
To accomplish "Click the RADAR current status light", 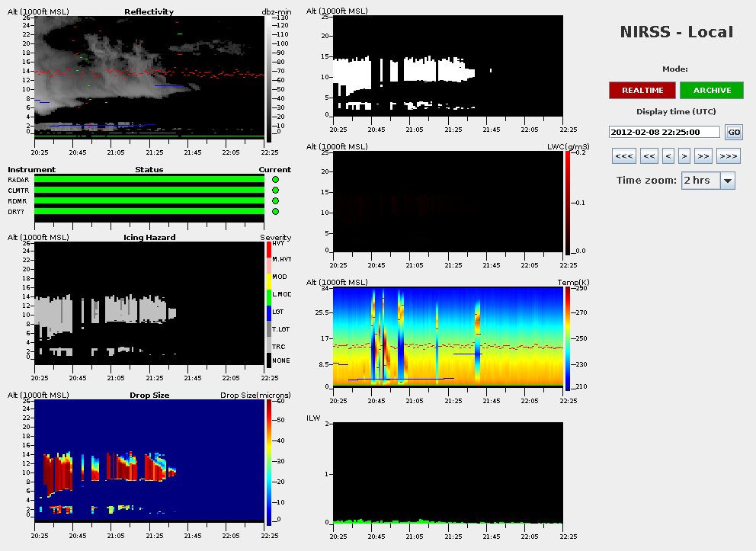I will pyautogui.click(x=275, y=179).
